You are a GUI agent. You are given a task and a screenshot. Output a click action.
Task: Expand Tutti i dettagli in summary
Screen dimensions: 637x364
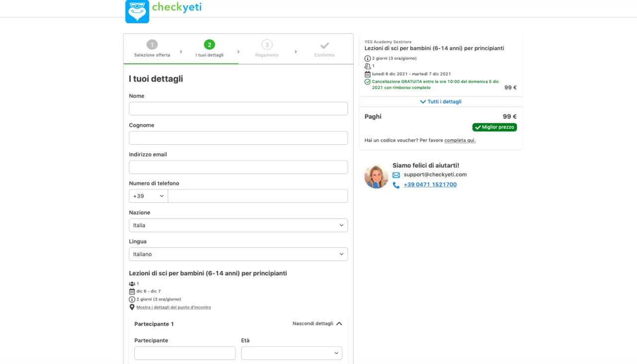(x=441, y=101)
